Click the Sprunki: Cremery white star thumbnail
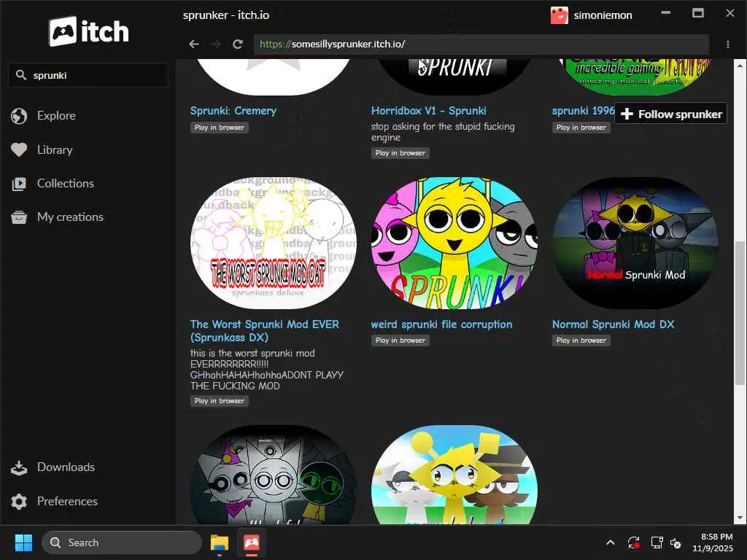Screen dimensions: 747x560 273,76
